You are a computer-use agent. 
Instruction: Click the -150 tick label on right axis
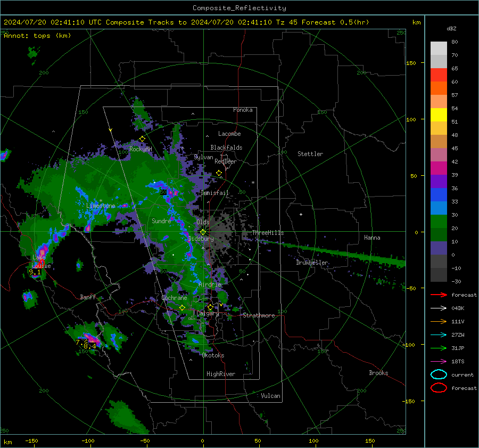pos(408,401)
